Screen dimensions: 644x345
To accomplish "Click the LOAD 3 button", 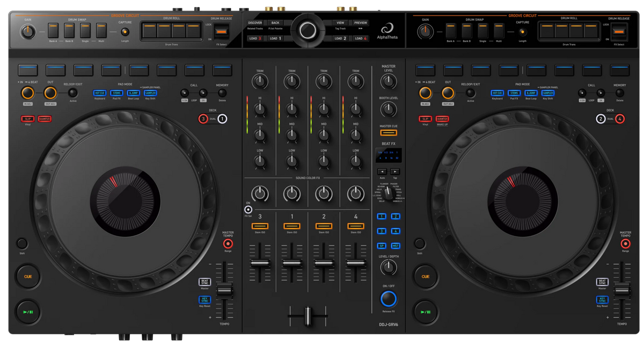I will [x=255, y=39].
